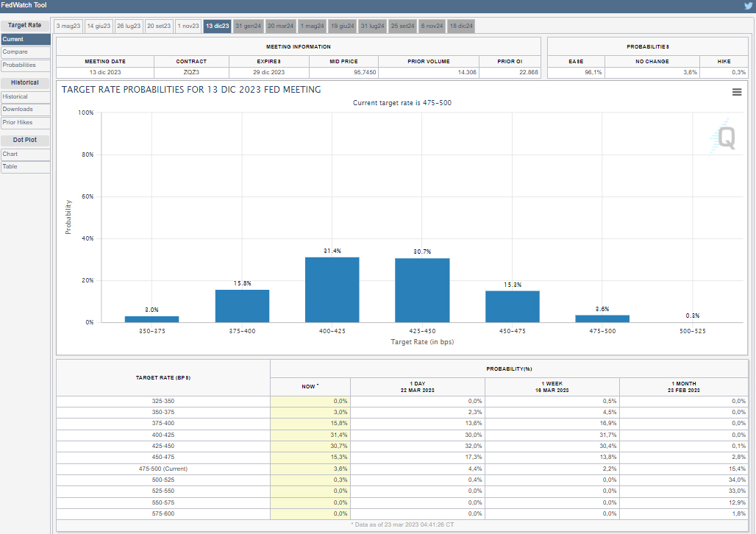Click the QuikStrike Q logo watermark
Image resolution: width=756 pixels, height=534 pixels.
(x=724, y=138)
